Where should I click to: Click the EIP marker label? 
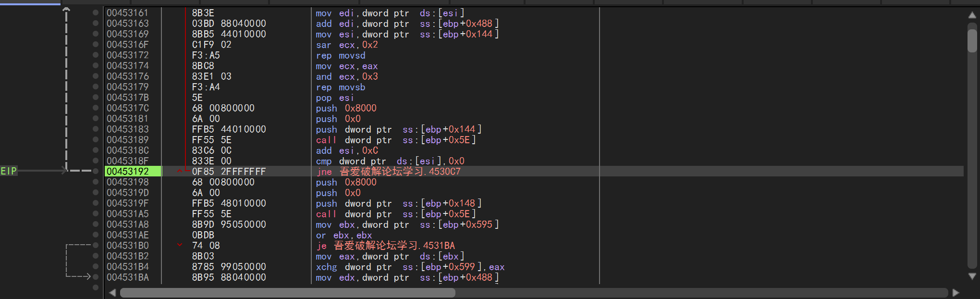pos(9,171)
